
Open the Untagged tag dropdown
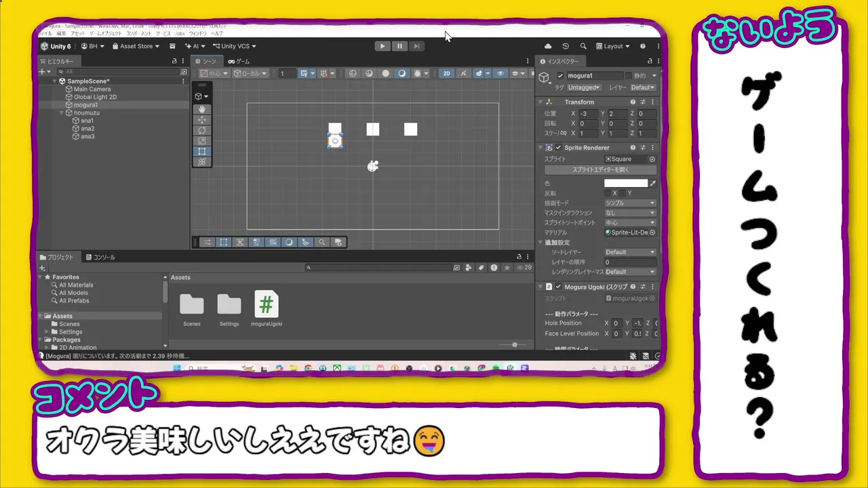tap(585, 87)
